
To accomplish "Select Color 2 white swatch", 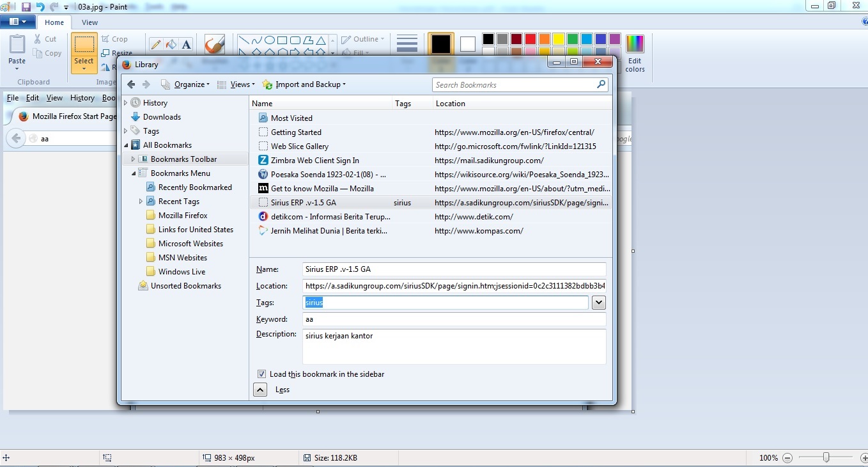I will coord(468,44).
